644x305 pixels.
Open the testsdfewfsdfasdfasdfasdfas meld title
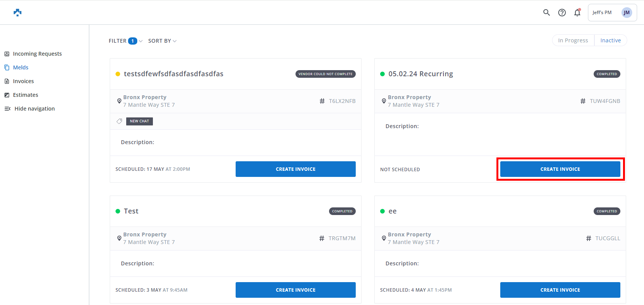(173, 74)
